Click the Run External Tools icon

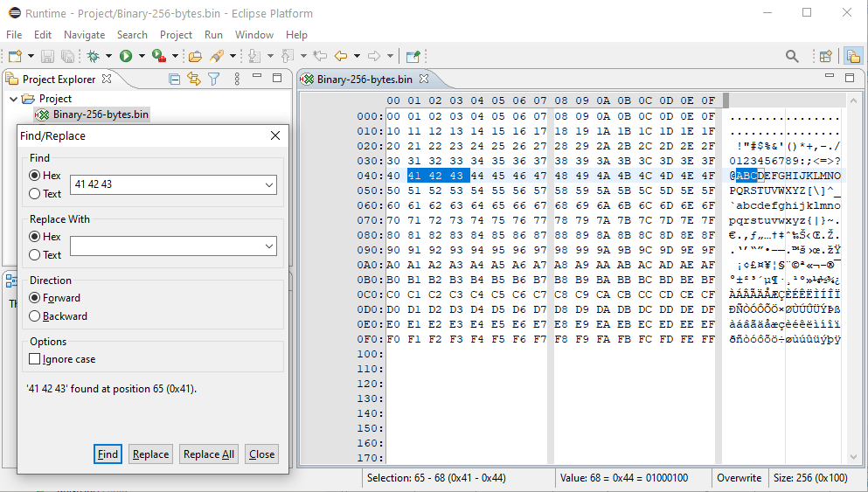coord(159,56)
